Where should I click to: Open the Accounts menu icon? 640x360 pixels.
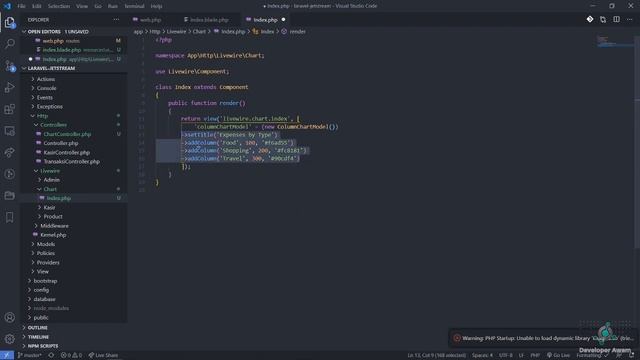9,317
